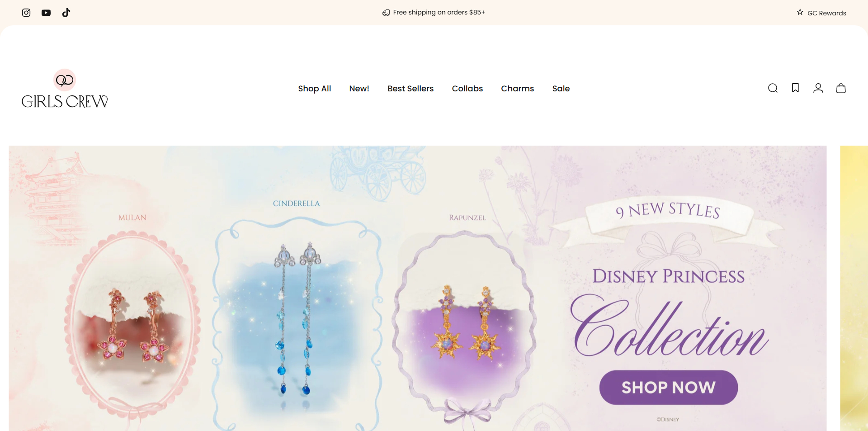
Task: Open the wishlist bookmark icon
Action: click(795, 88)
